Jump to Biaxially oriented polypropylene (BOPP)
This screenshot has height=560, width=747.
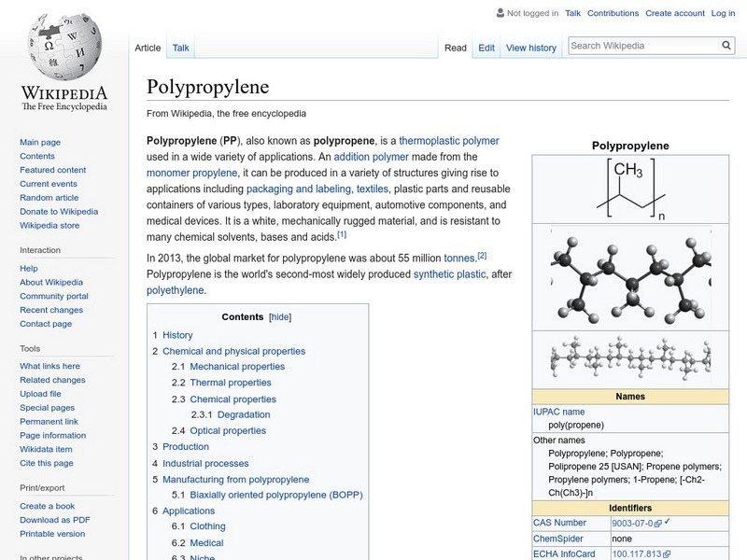coord(276,496)
